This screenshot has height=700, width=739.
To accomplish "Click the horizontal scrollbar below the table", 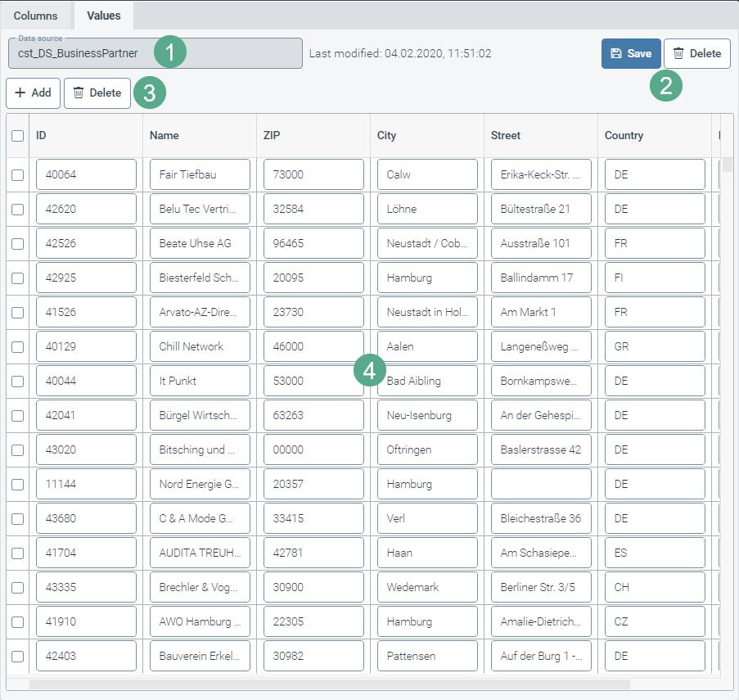I will pyautogui.click(x=327, y=684).
